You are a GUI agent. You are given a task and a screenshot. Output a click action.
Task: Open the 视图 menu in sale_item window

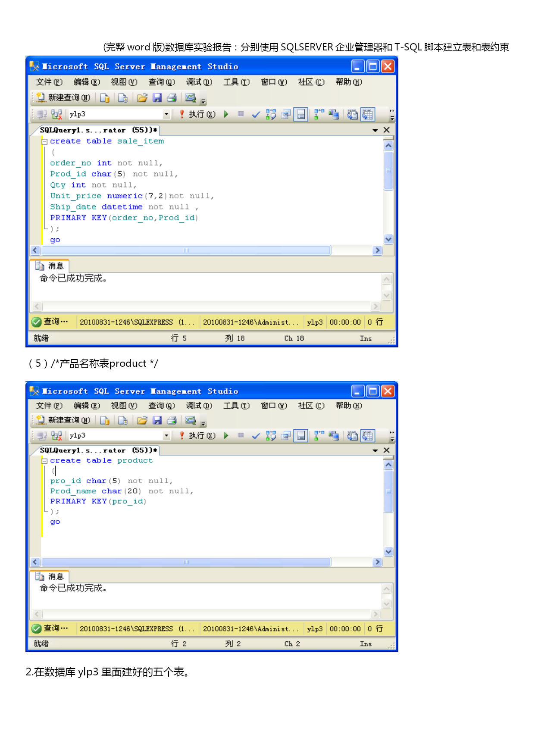pos(124,82)
